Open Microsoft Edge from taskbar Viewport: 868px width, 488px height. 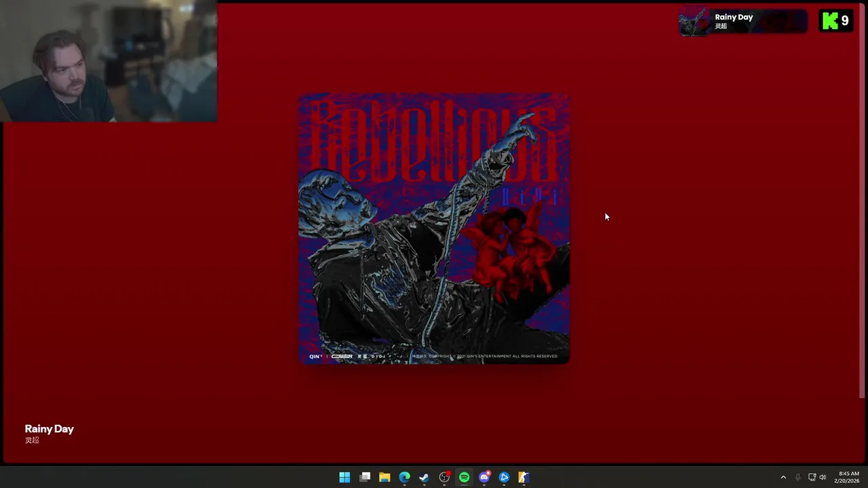(404, 477)
